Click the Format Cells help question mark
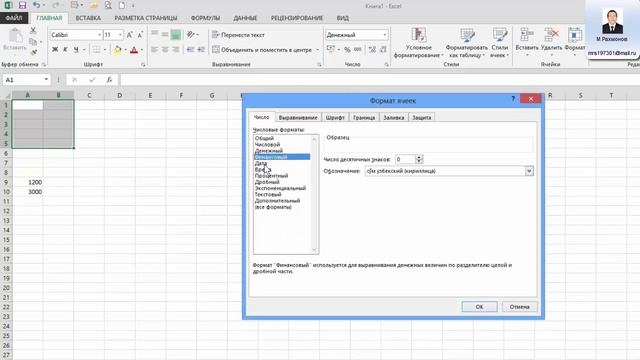The height and width of the screenshot is (360, 640). [x=513, y=99]
